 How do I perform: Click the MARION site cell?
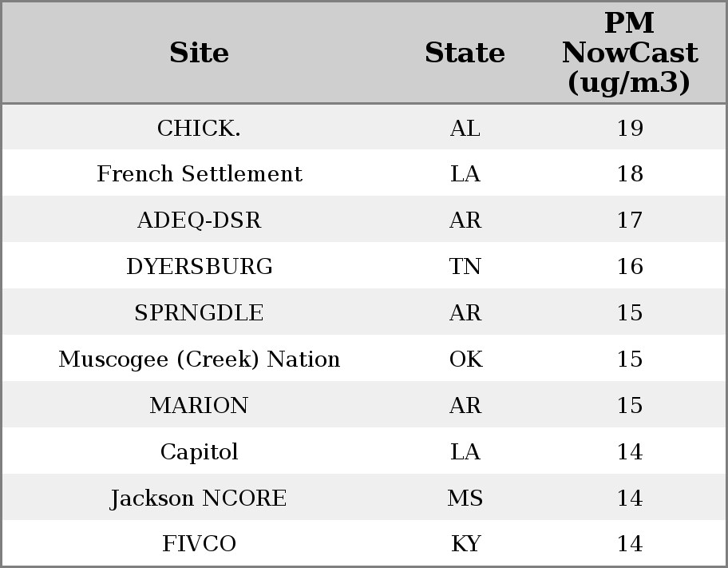[199, 405]
